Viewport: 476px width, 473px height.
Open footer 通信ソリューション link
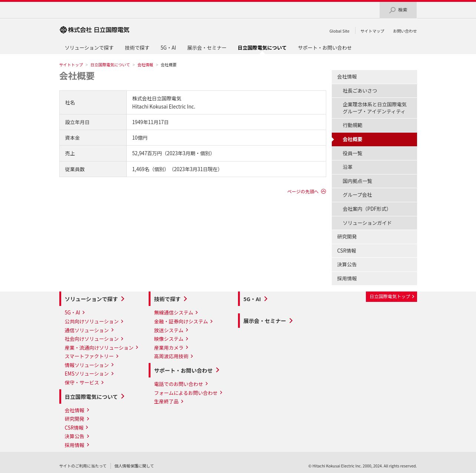tap(89, 330)
